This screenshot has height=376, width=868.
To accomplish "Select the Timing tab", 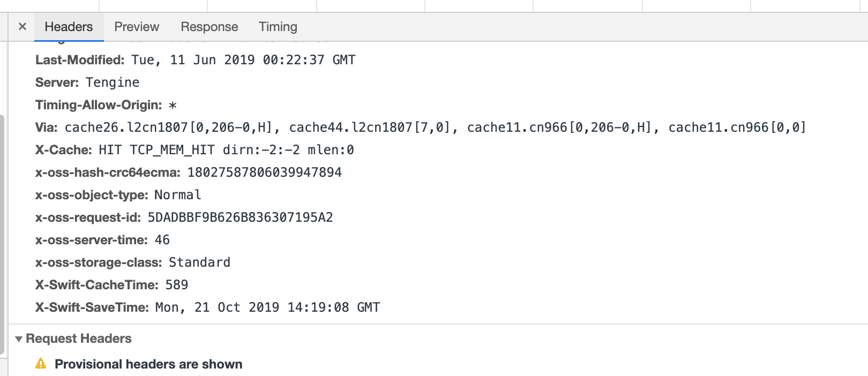I will pyautogui.click(x=278, y=27).
